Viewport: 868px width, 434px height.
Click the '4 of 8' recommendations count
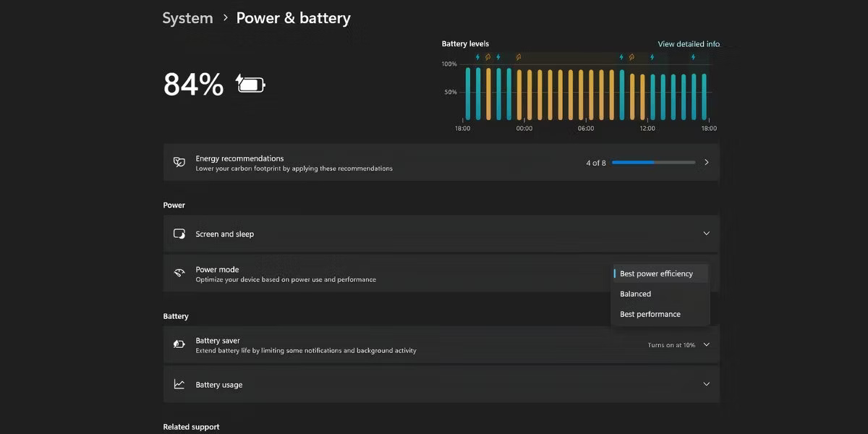(596, 163)
